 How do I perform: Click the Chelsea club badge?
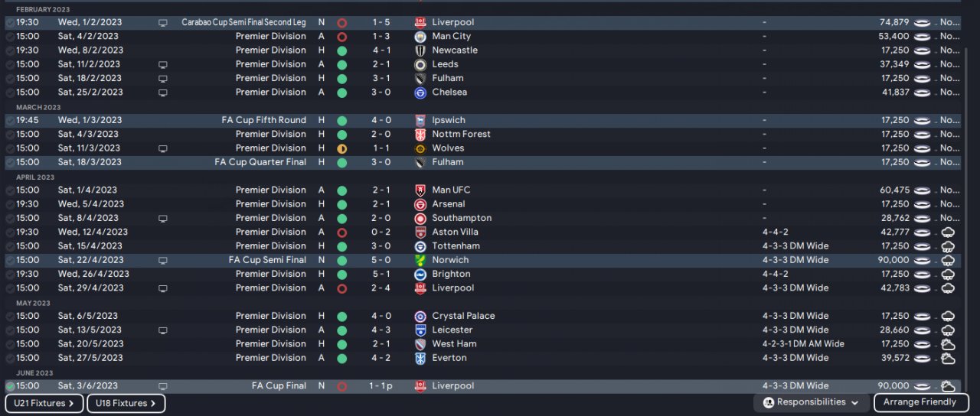tap(420, 93)
